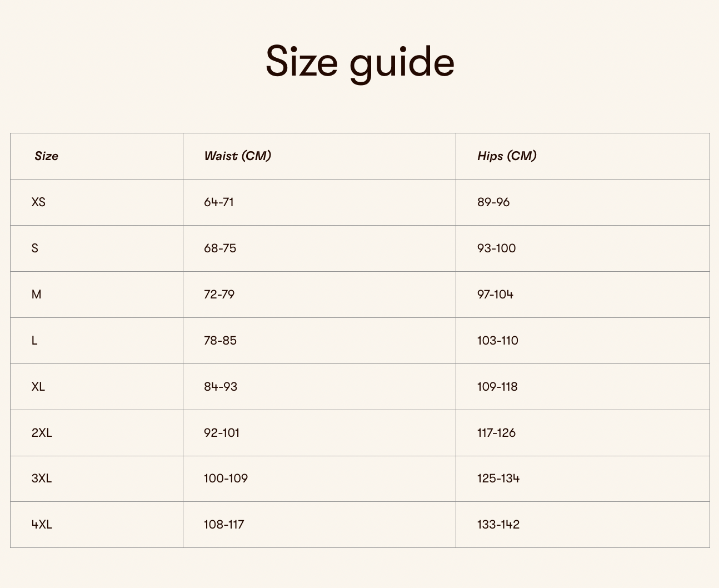Viewport: 719px width, 588px height.
Task: Click hips value 103-110
Action: point(497,341)
